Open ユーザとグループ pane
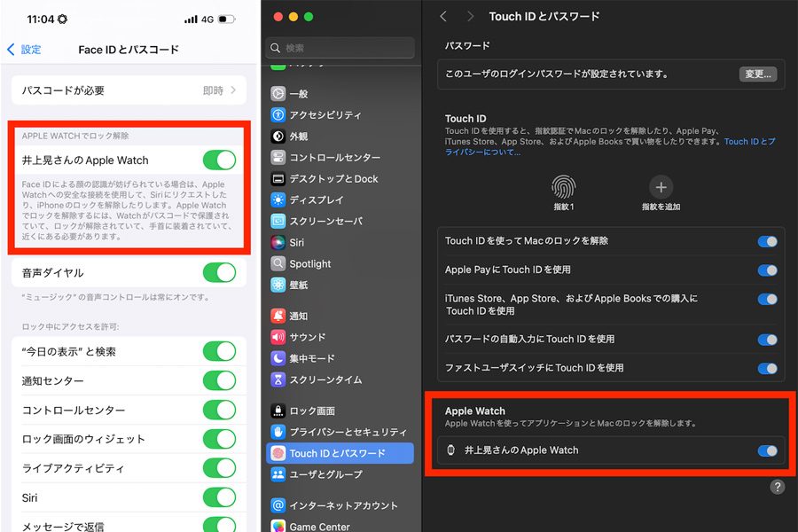The width and height of the screenshot is (798, 532). pos(340,474)
